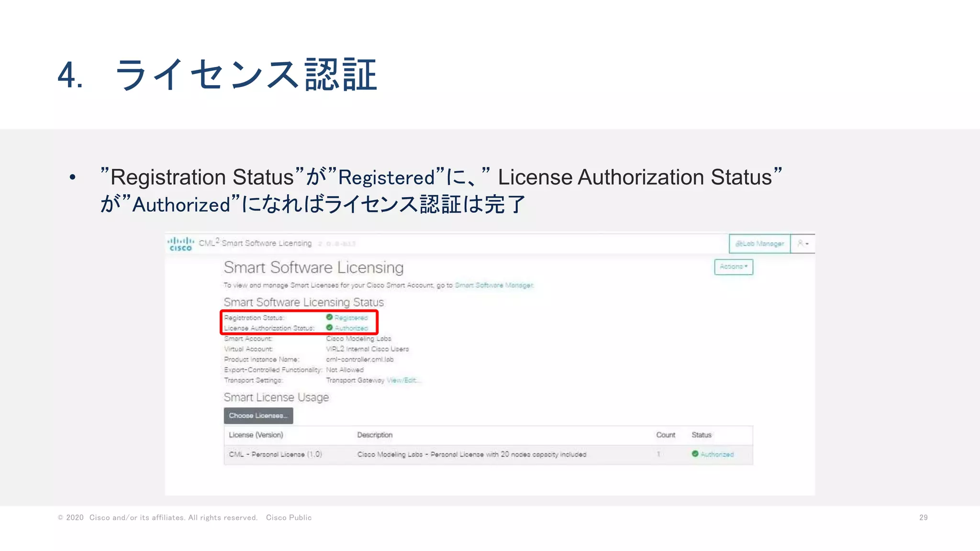
Task: Click the Transport Gateway value
Action: [x=355, y=380]
